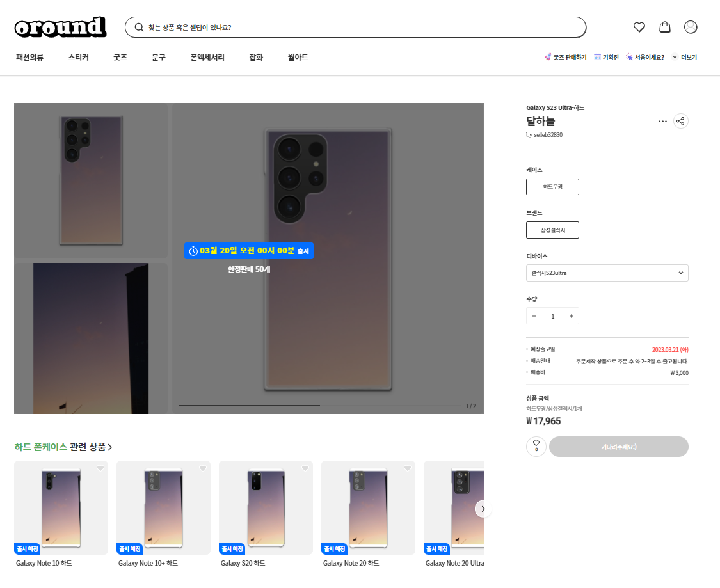Image resolution: width=720 pixels, height=588 pixels.
Task: Click the oround logo
Action: pyautogui.click(x=60, y=27)
